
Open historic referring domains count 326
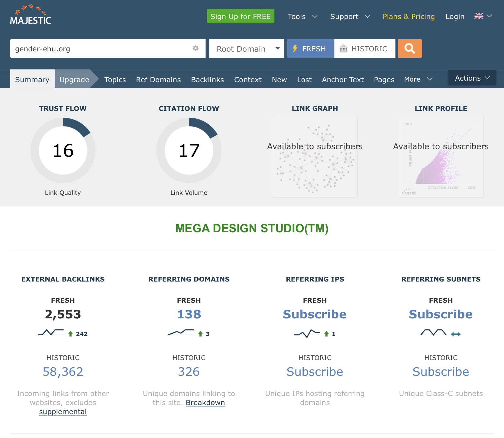tap(189, 372)
